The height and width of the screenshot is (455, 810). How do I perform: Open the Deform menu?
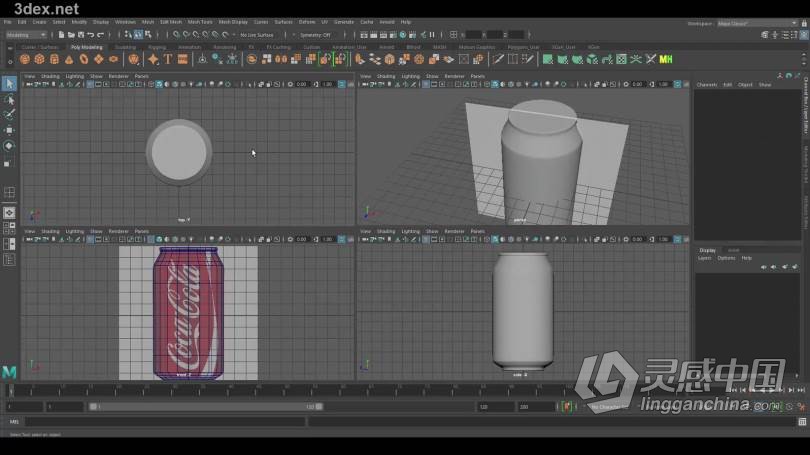(307, 22)
